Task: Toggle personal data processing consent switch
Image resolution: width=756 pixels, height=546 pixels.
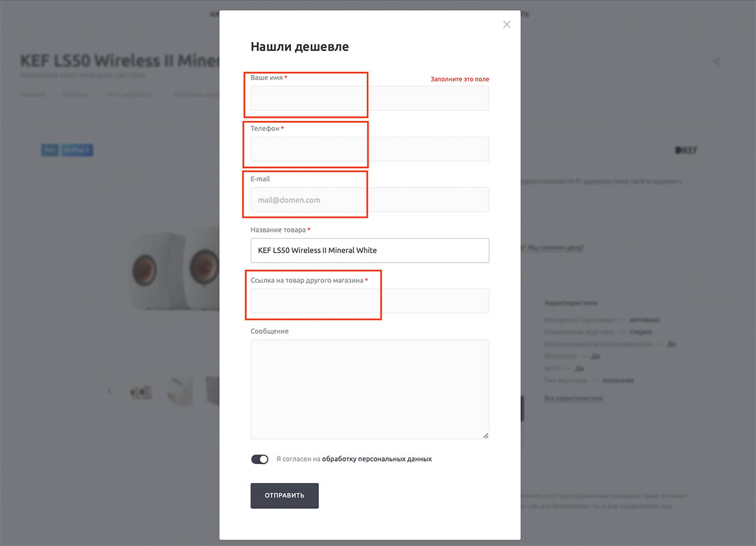Action: 260,459
